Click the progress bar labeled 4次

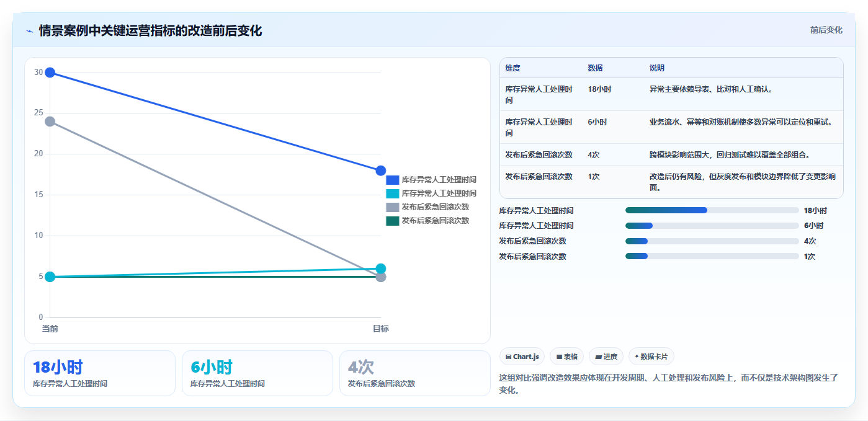pyautogui.click(x=712, y=241)
